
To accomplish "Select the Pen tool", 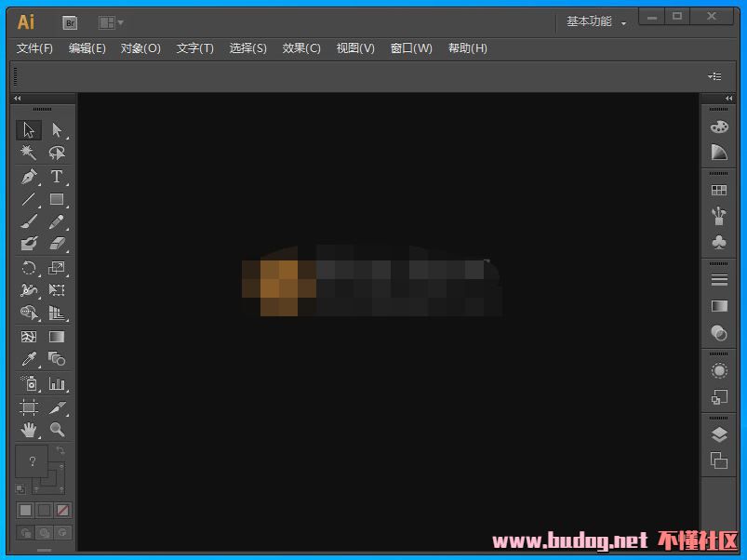I will coord(29,177).
